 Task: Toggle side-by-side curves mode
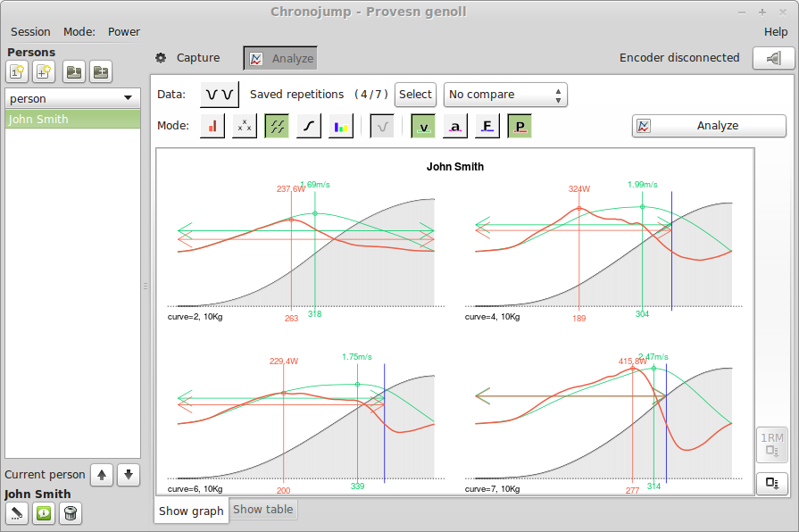point(277,126)
